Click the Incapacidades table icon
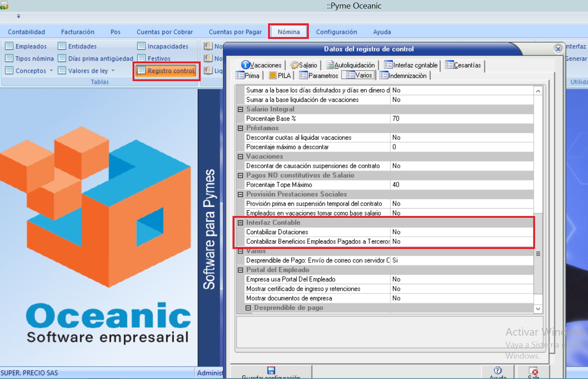 pos(141,46)
